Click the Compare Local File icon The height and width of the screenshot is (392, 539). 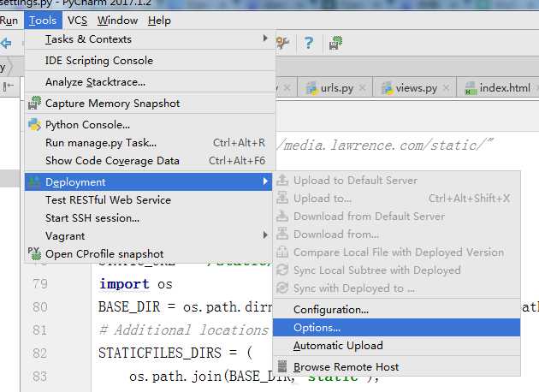(282, 252)
